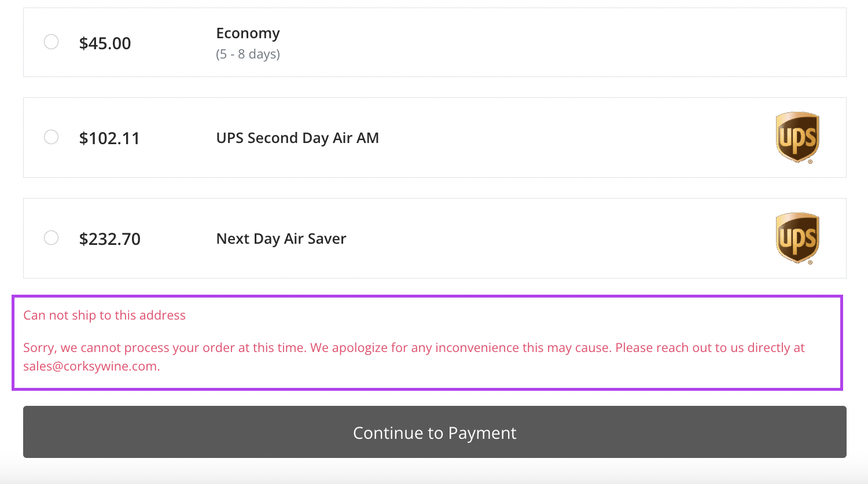Click empty space in the Second Day Air card
The image size is (868, 484).
click(550, 138)
